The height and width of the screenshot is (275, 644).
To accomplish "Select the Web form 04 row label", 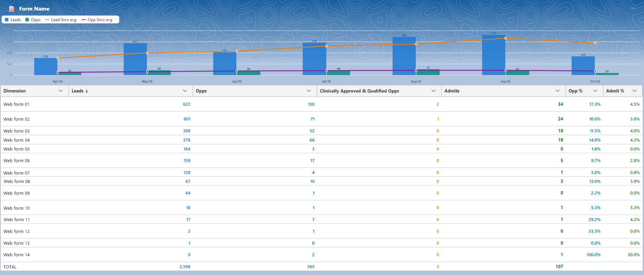I will (16, 140).
